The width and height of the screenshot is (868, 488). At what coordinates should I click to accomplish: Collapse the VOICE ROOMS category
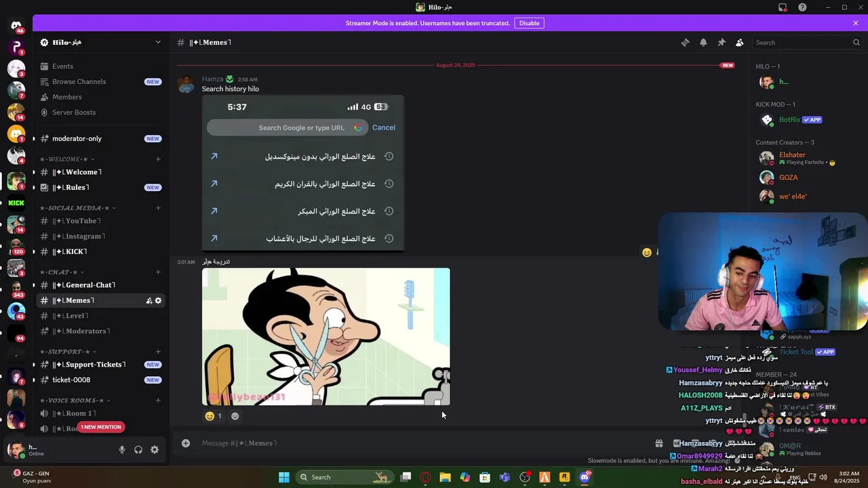point(75,401)
